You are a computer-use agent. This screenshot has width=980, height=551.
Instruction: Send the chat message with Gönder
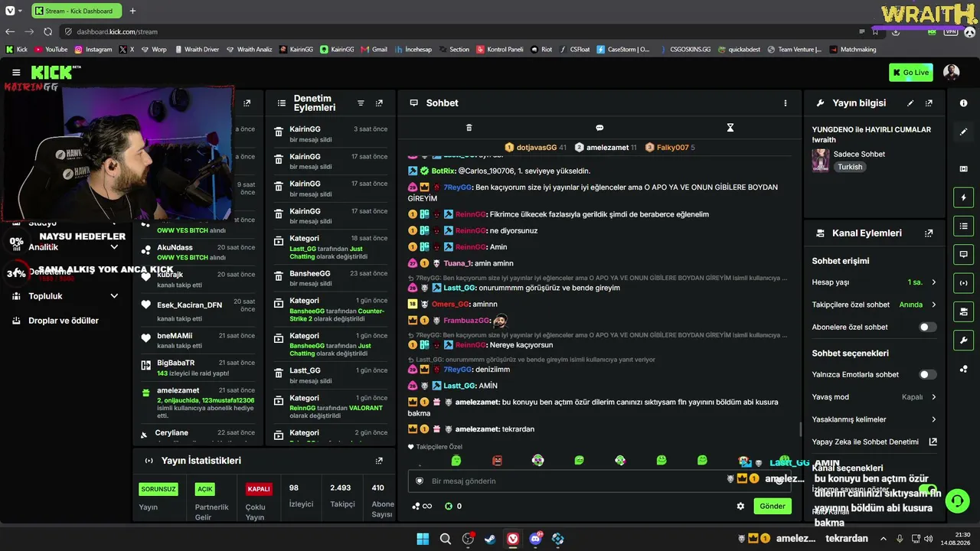click(x=772, y=506)
